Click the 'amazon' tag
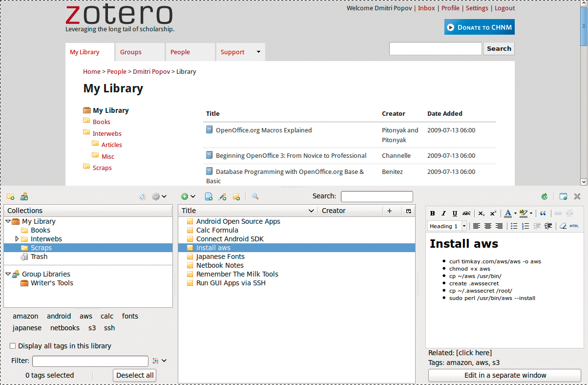 (x=25, y=316)
